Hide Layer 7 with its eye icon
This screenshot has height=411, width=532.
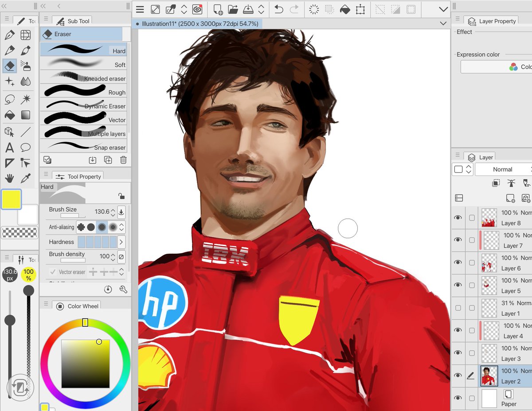point(458,240)
